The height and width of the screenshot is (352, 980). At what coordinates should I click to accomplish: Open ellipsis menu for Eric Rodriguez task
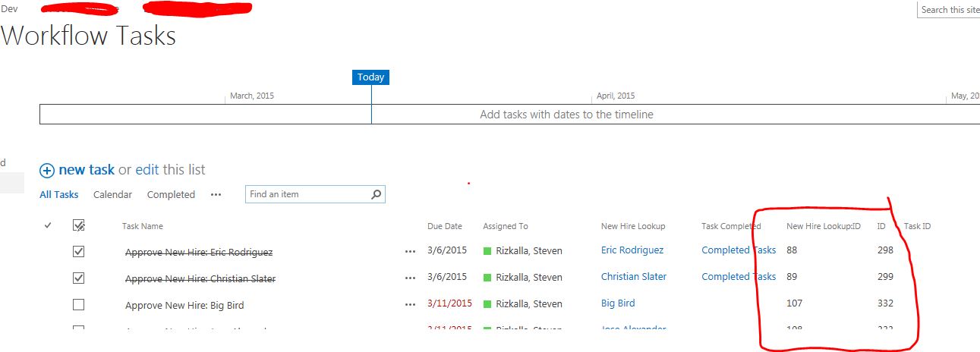[411, 252]
